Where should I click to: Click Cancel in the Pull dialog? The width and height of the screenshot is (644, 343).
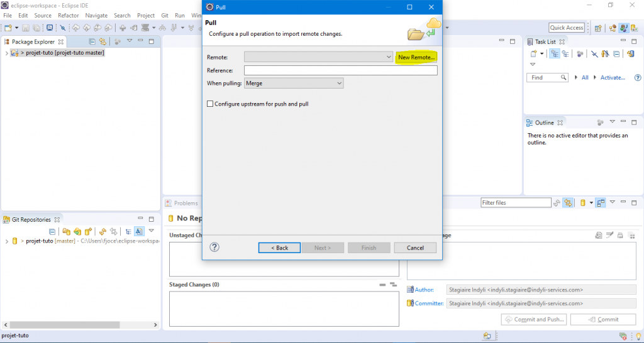coord(415,248)
